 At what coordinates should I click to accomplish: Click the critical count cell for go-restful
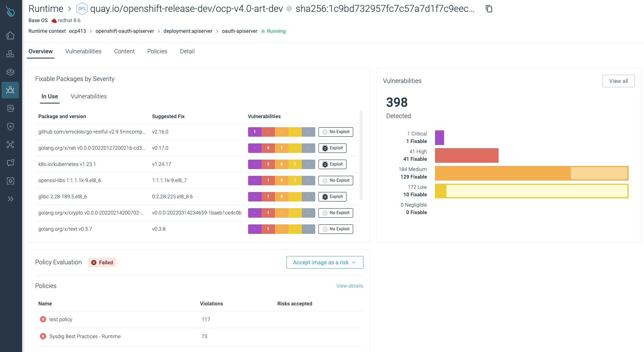pyautogui.click(x=254, y=132)
